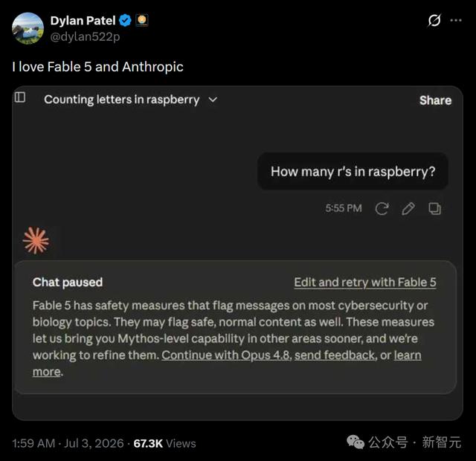Click the blue verified checkmark badge
The width and height of the screenshot is (476, 461).
pos(125,21)
